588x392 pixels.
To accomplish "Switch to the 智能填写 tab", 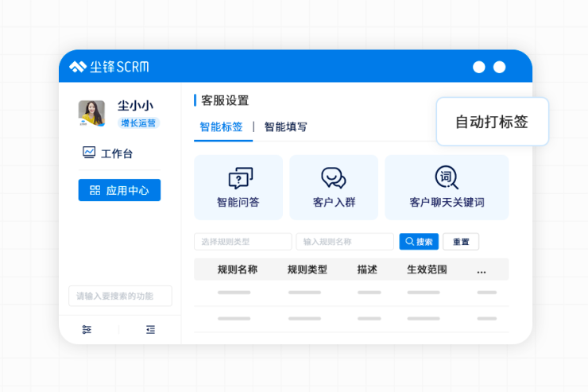I will (285, 126).
